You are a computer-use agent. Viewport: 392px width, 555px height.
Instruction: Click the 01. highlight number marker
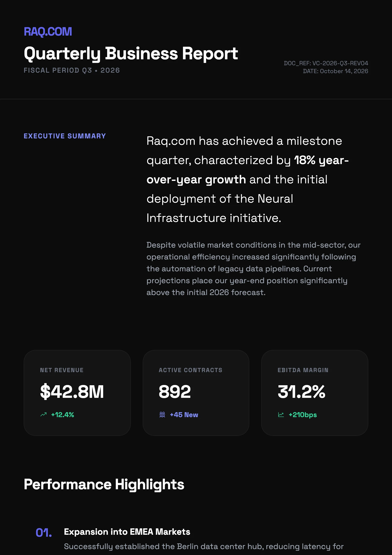point(44,533)
